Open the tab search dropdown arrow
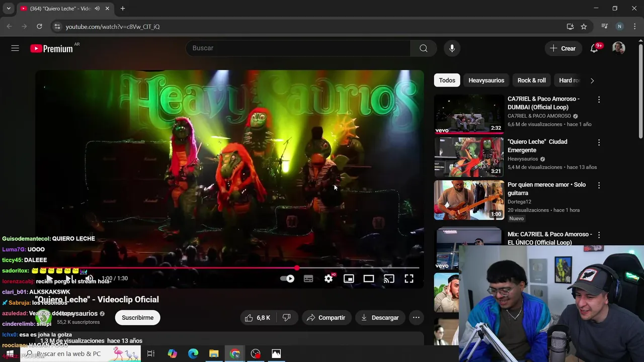Viewport: 644px width, 362px height. click(8, 9)
